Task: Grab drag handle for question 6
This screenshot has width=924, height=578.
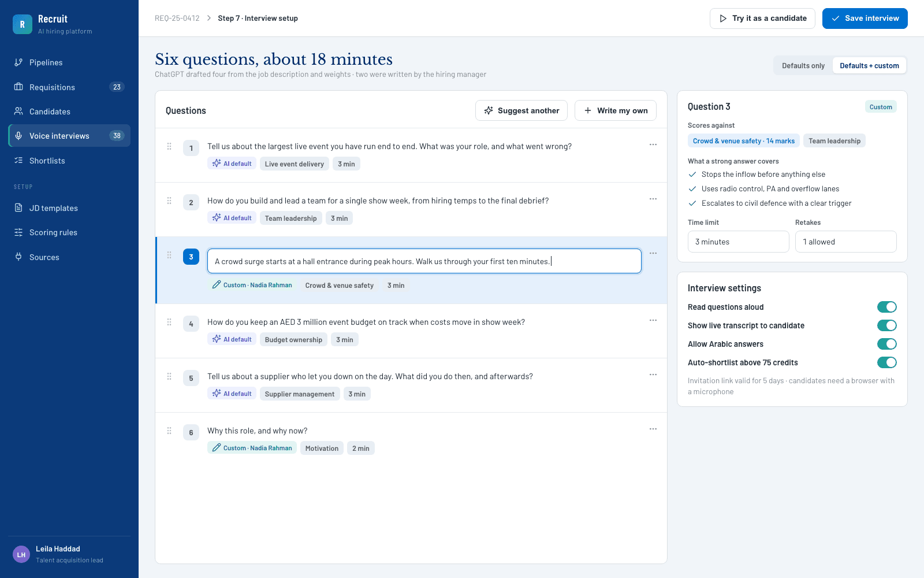Action: tap(169, 431)
